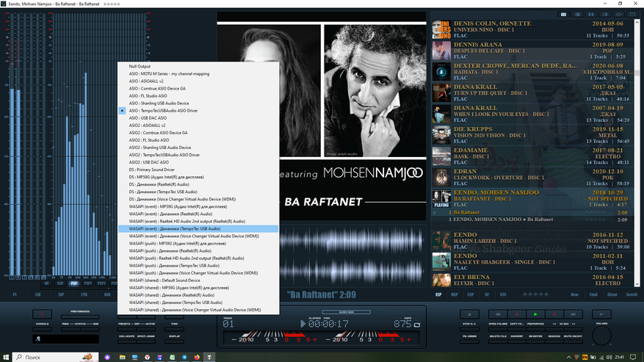The height and width of the screenshot is (362, 644).
Task: Click the volume speaker icon in the system tray
Action: coord(609,357)
